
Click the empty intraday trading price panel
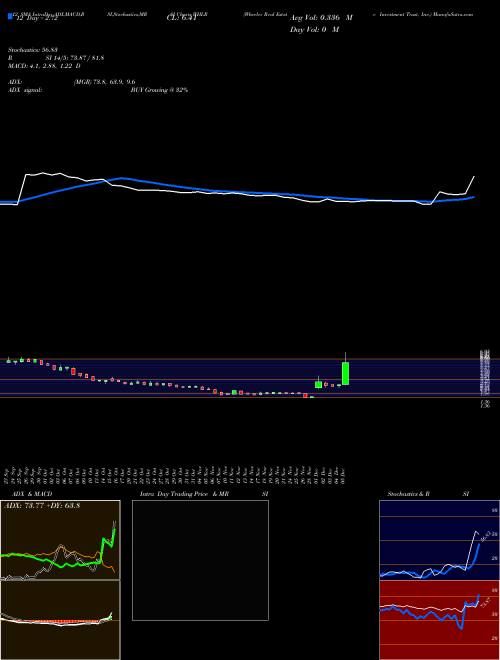coord(200,560)
